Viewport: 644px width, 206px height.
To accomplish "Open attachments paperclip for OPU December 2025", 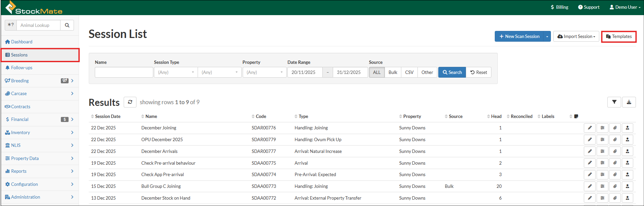I will (x=615, y=139).
